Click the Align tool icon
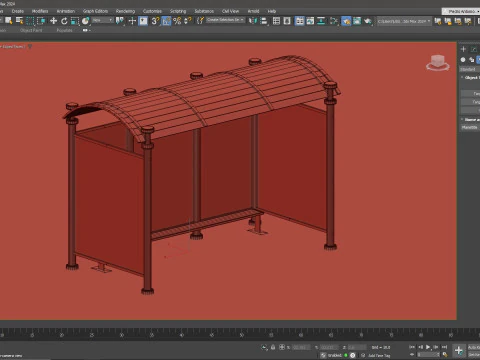This screenshot has width=480, height=360. coord(264,21)
